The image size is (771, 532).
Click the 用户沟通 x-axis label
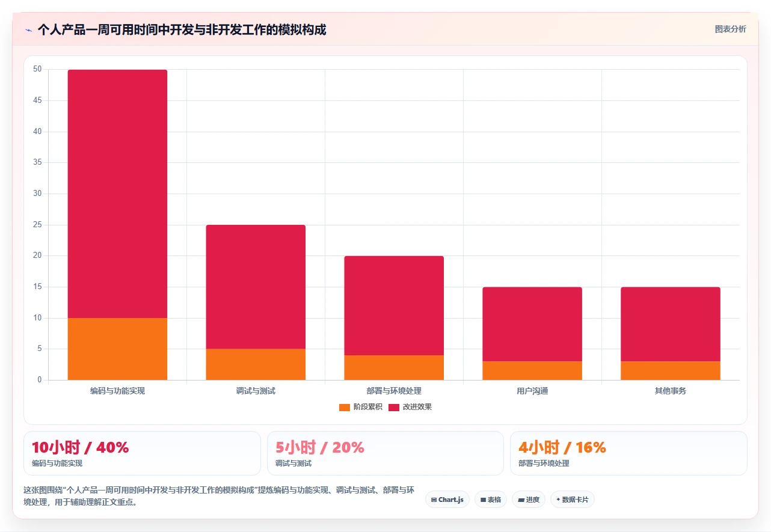tap(532, 391)
